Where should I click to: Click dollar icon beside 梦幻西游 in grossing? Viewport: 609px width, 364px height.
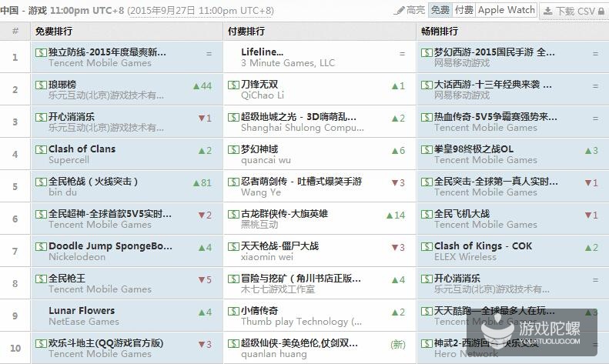pyautogui.click(x=427, y=52)
